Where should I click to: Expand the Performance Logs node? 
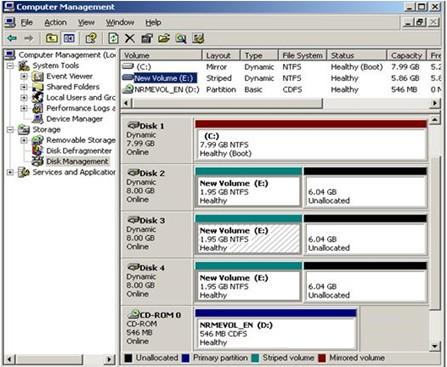tap(24, 108)
